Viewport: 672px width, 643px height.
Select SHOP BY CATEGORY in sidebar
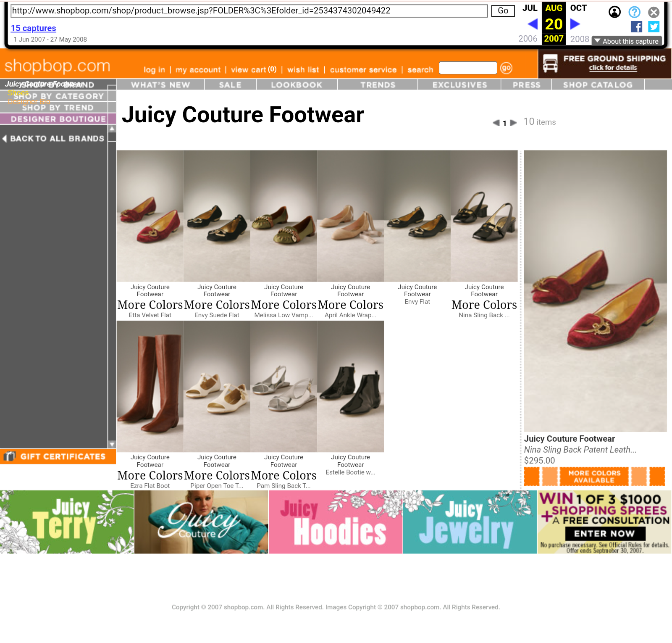coord(58,96)
